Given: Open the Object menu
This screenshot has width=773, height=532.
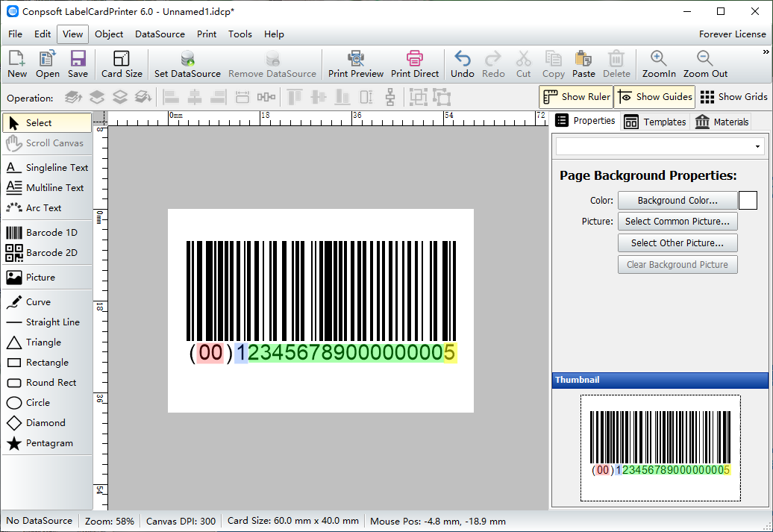Looking at the screenshot, I should point(109,34).
